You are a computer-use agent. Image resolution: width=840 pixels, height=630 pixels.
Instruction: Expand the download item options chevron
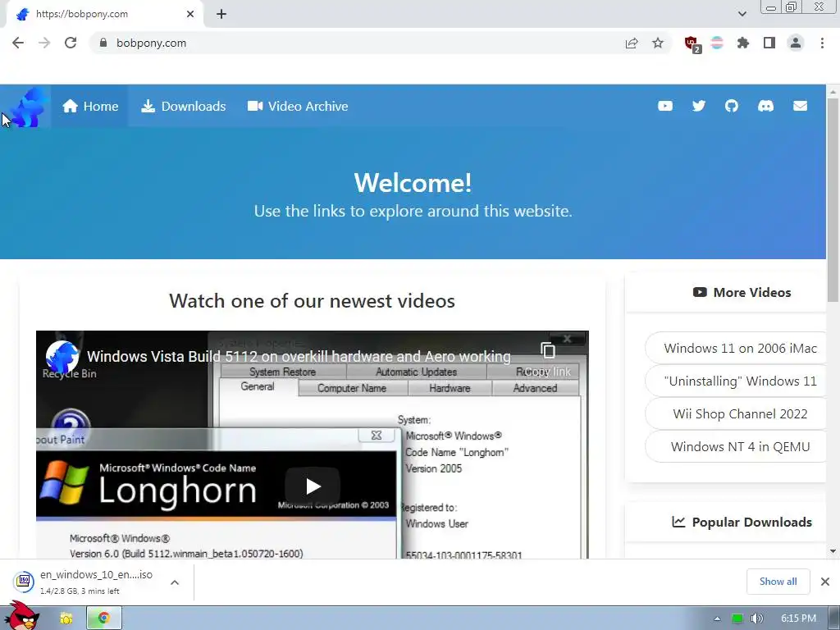point(175,582)
